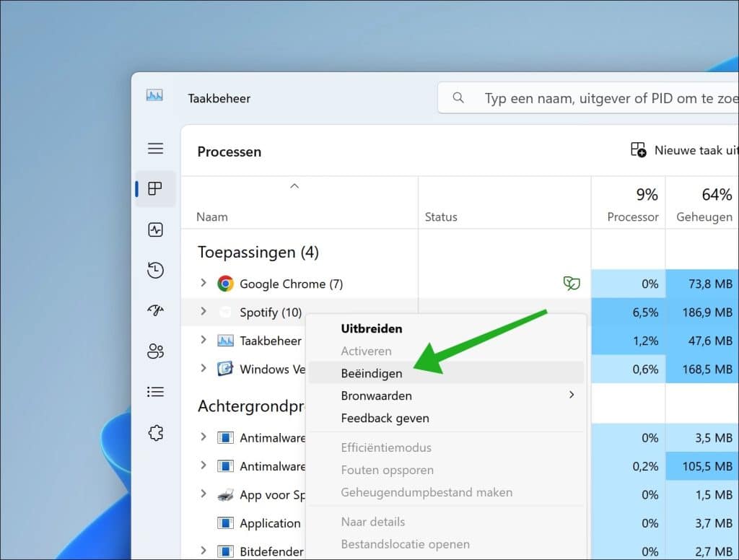This screenshot has height=560, width=739.
Task: Click the Spotify process icon
Action: click(225, 312)
